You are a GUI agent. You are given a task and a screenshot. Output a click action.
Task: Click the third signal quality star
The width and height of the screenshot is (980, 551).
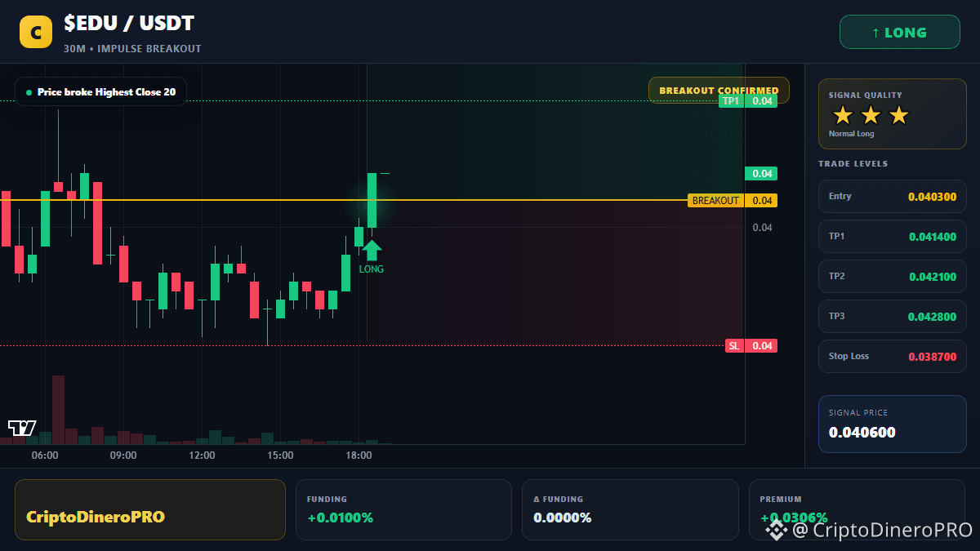(x=898, y=115)
